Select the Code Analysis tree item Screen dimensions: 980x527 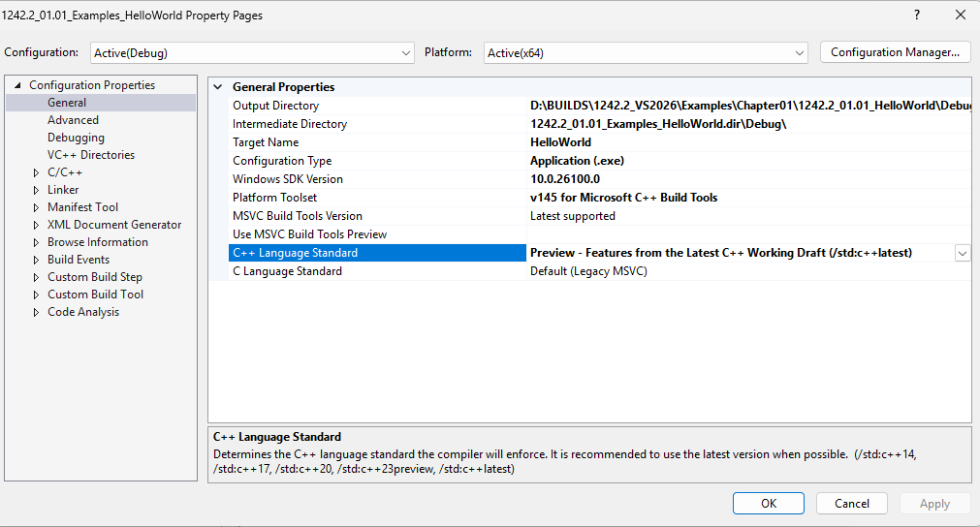coord(83,312)
